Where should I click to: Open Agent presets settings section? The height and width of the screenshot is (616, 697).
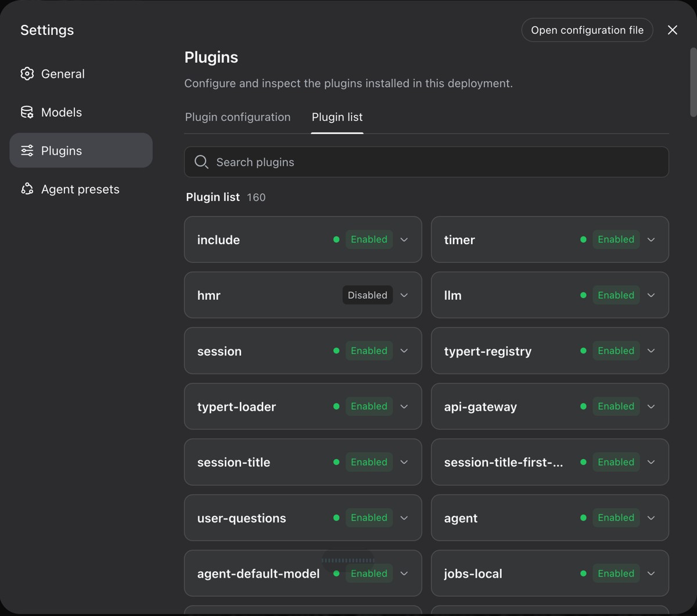coord(81,189)
